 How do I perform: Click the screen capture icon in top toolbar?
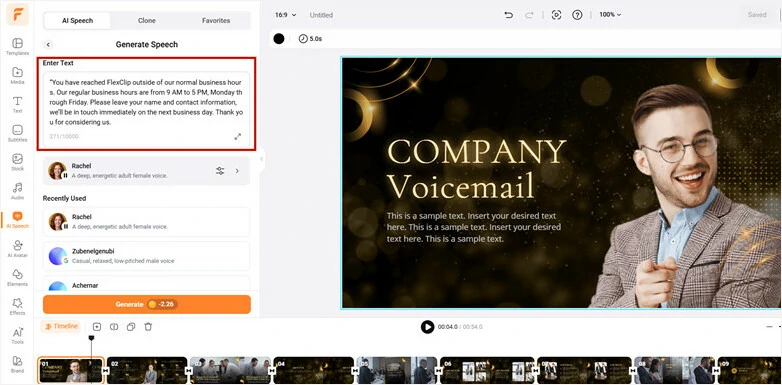tap(557, 15)
